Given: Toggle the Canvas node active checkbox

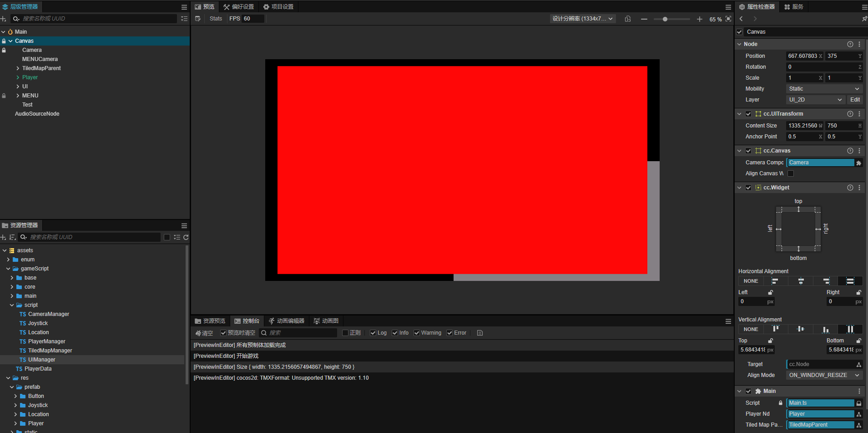Looking at the screenshot, I should click(739, 32).
